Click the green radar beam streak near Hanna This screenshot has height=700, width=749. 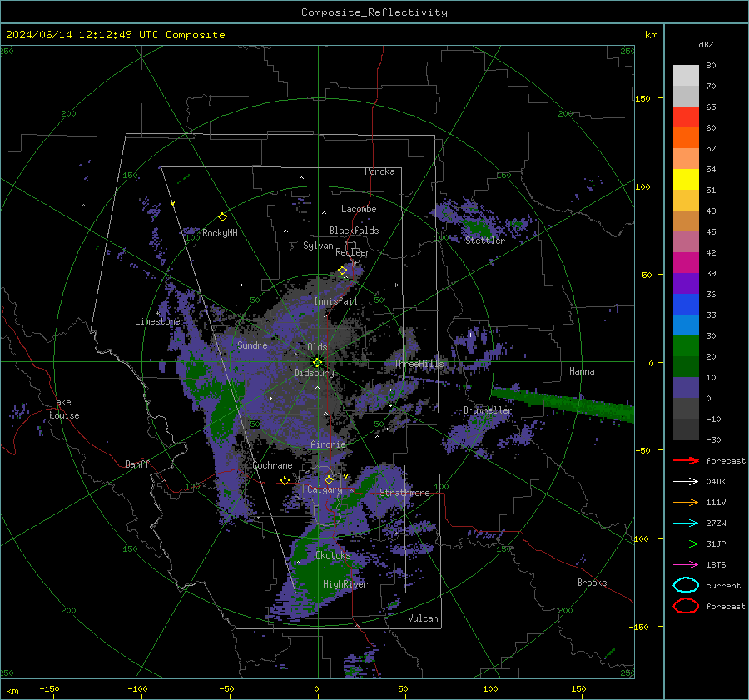pyautogui.click(x=563, y=405)
